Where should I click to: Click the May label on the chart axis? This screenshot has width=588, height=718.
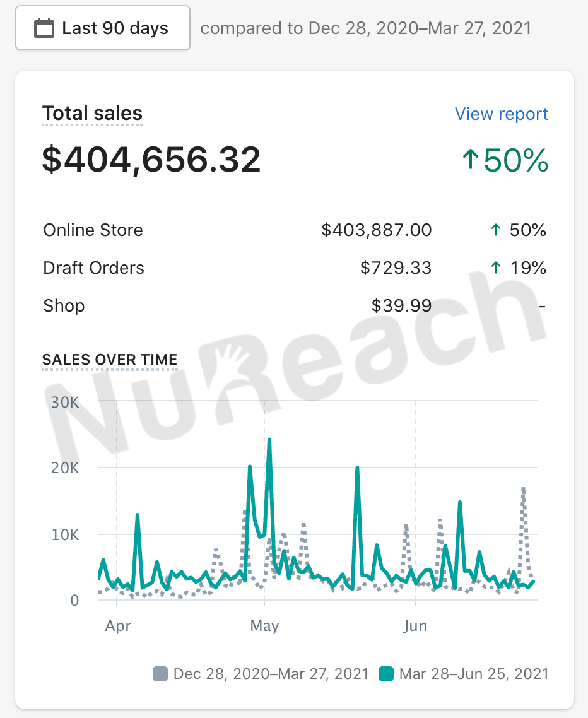coord(264,627)
